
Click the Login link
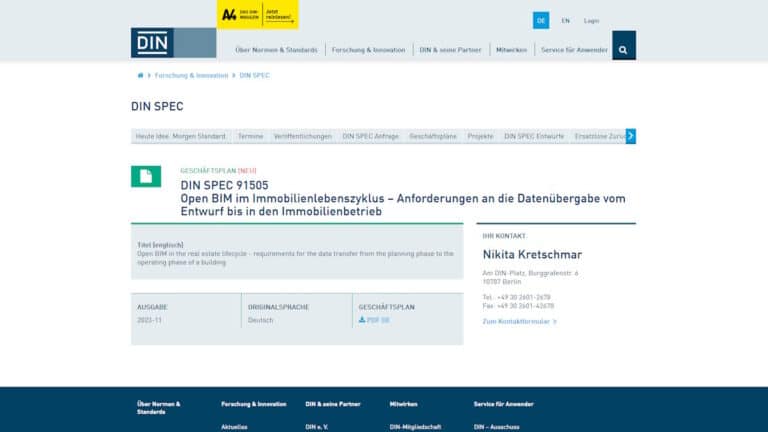pyautogui.click(x=591, y=20)
